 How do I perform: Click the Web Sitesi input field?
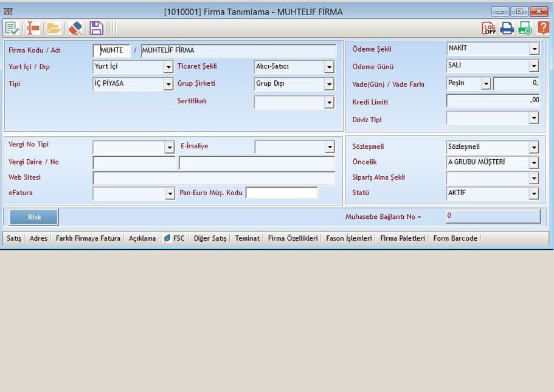tap(213, 178)
